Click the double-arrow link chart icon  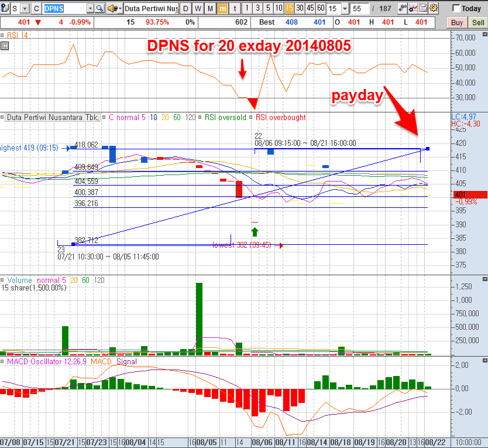tap(403, 8)
